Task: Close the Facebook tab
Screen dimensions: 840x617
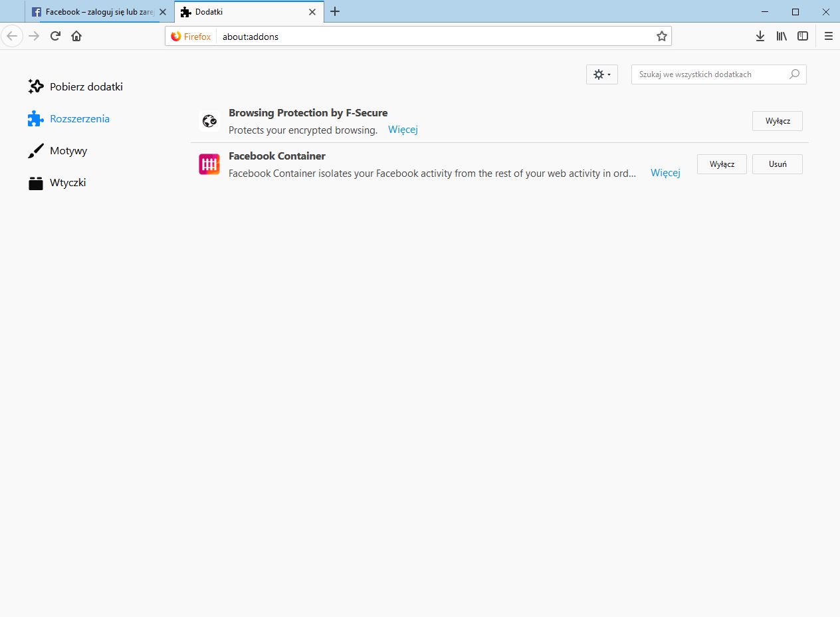Action: point(163,12)
